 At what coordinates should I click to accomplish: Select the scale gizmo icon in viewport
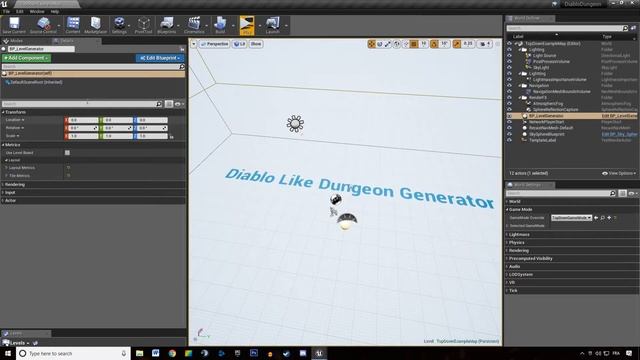388,44
